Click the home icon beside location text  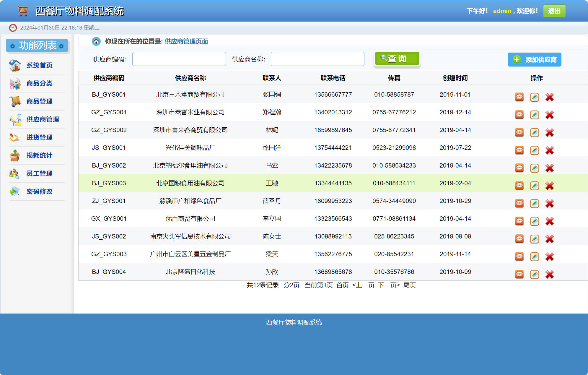click(x=96, y=41)
